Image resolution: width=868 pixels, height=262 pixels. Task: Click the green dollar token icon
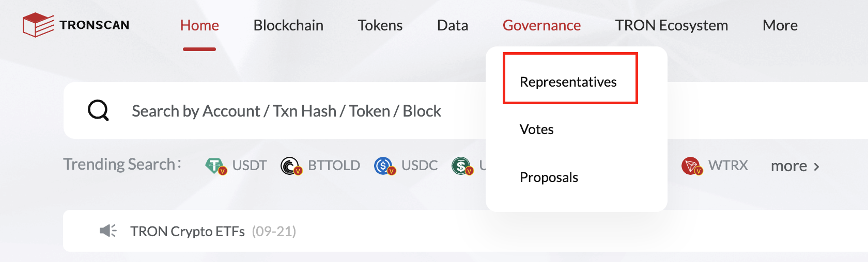point(462,166)
